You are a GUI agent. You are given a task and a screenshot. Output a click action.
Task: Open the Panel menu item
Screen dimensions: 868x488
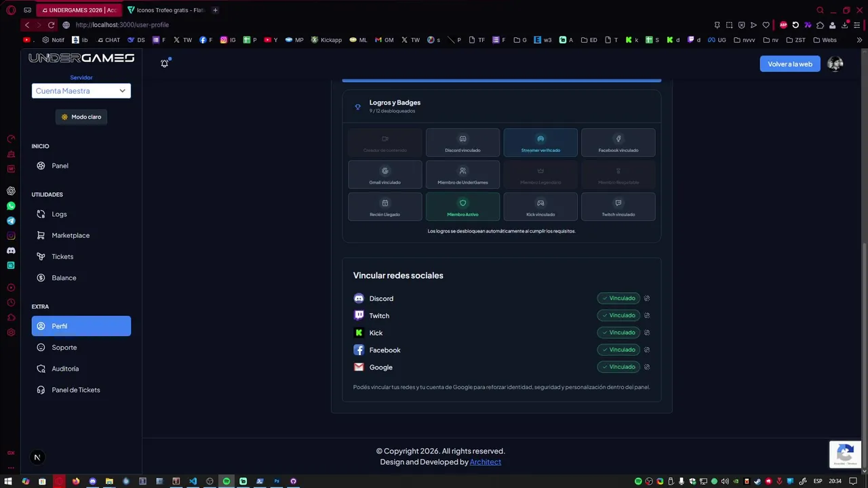[x=81, y=165]
